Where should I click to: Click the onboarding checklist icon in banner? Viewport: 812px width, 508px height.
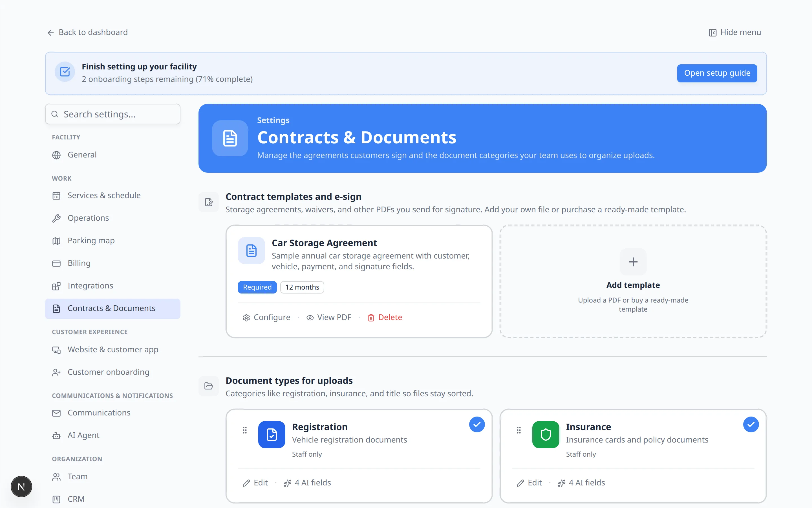pyautogui.click(x=65, y=72)
